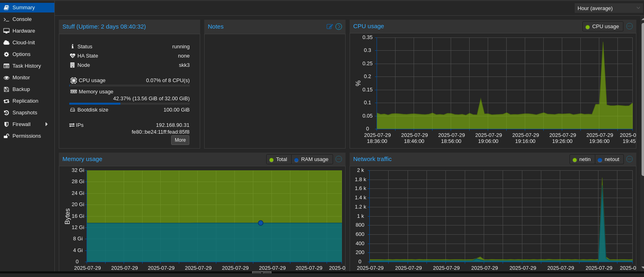Toggle the RAM usage legend series
This screenshot has height=277, width=644.
click(x=312, y=159)
